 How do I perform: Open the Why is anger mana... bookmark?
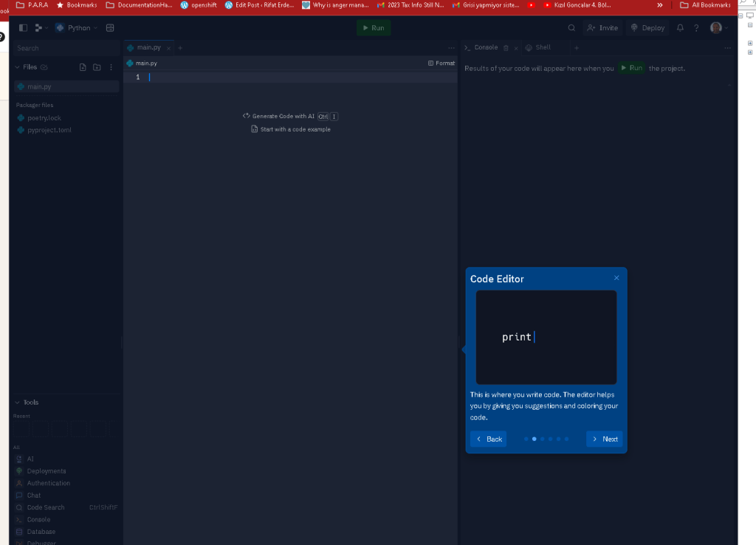click(335, 5)
